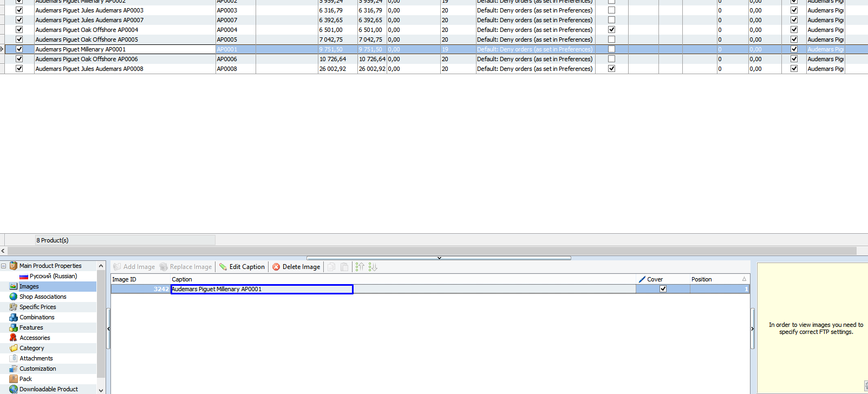The width and height of the screenshot is (868, 394).
Task: Select the Русский (Russian) language item
Action: coord(53,276)
